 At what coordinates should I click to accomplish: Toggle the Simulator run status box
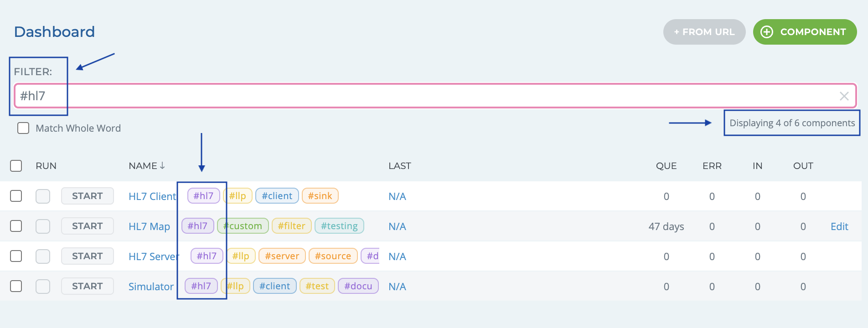pos(43,286)
